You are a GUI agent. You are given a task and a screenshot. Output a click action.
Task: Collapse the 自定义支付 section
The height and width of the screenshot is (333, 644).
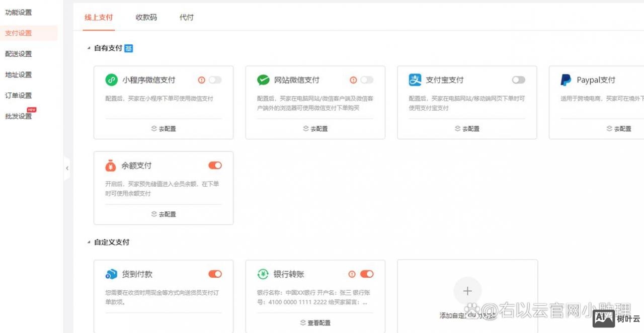pyautogui.click(x=89, y=242)
